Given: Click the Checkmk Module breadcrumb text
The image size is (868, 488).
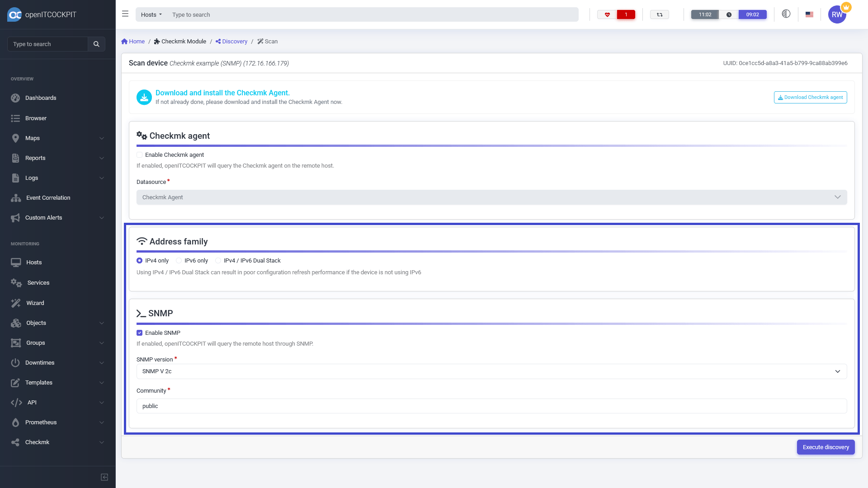Looking at the screenshot, I should [184, 42].
